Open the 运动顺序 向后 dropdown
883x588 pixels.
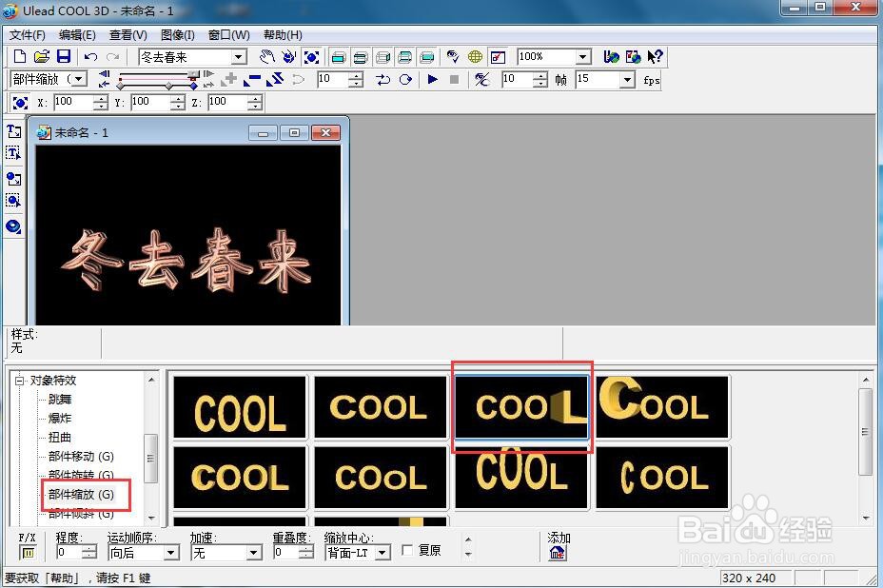click(171, 553)
